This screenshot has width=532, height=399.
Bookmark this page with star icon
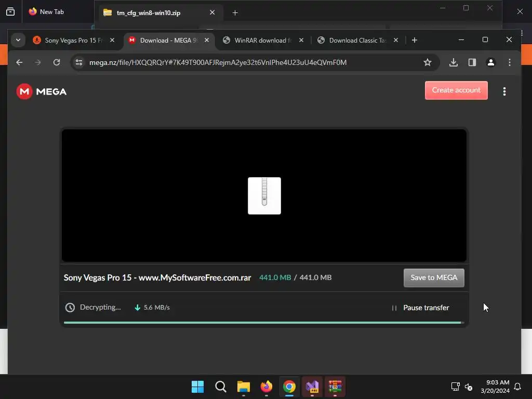(x=428, y=62)
